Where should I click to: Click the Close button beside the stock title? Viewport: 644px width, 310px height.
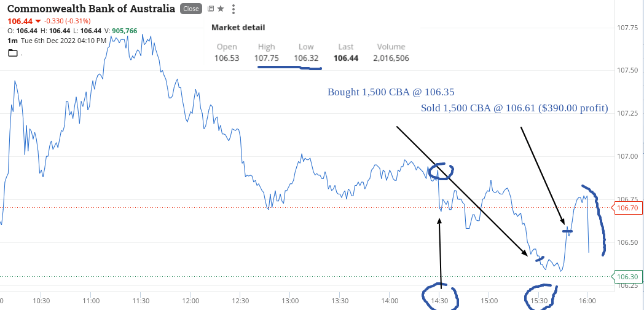pos(191,9)
